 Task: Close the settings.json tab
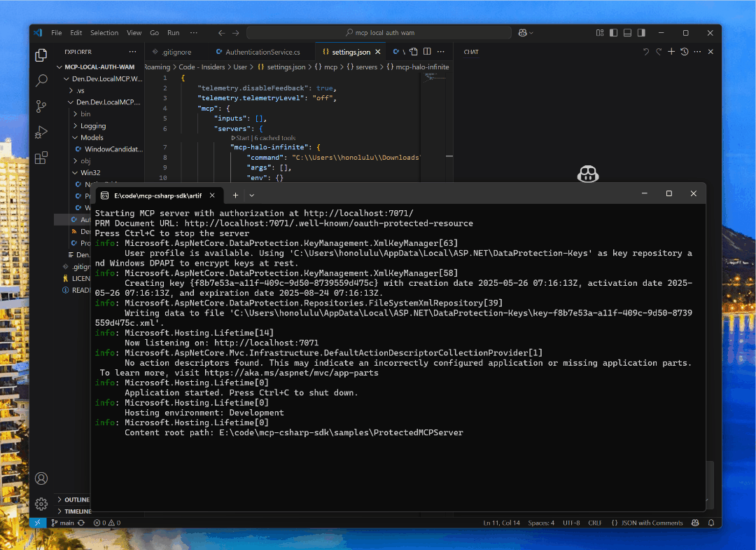pyautogui.click(x=378, y=52)
